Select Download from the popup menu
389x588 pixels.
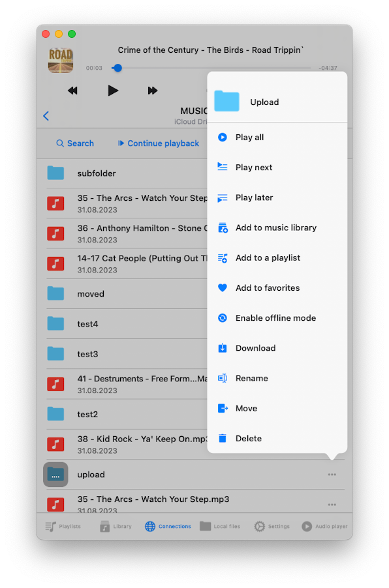pos(277,348)
